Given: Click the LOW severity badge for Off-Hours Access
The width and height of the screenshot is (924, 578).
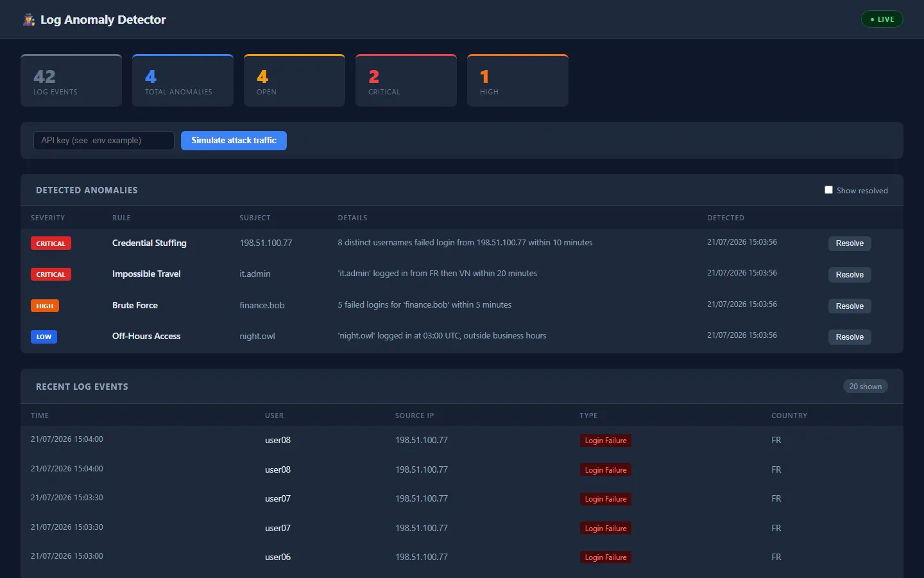Looking at the screenshot, I should pos(44,337).
